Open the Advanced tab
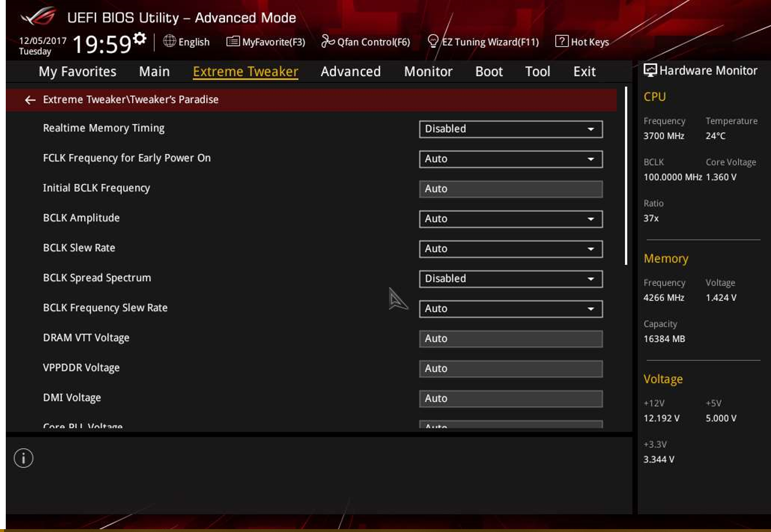Image resolution: width=771 pixels, height=532 pixels. pos(351,72)
